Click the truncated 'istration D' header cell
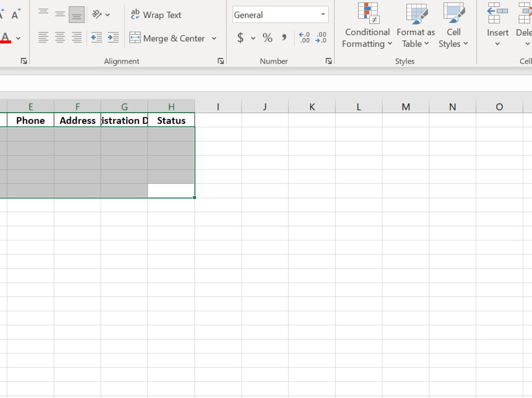The image size is (532, 398). 124,120
